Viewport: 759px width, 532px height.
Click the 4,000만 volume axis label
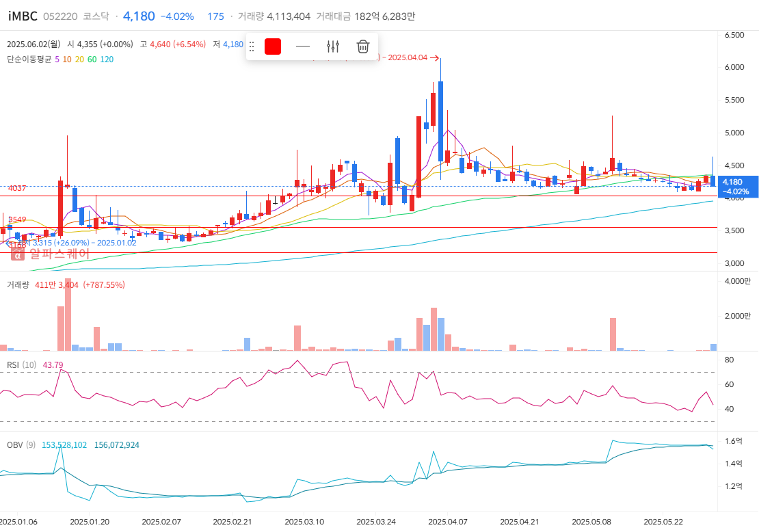coord(738,281)
